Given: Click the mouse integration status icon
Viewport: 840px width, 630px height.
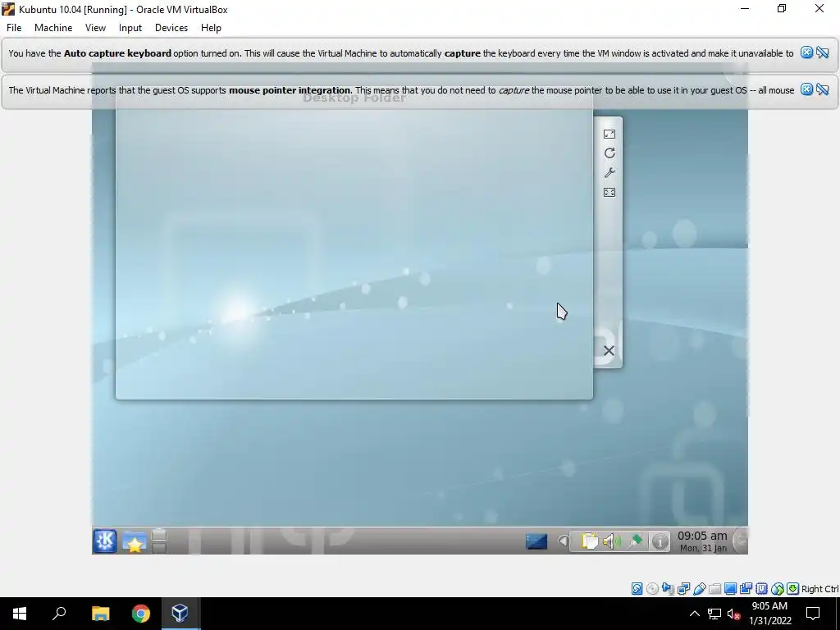Looking at the screenshot, I should [778, 589].
